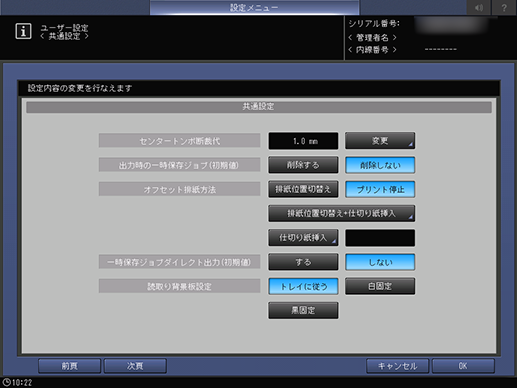This screenshot has width=517, height=388.
Task: Set direct output to しない
Action: (380, 262)
